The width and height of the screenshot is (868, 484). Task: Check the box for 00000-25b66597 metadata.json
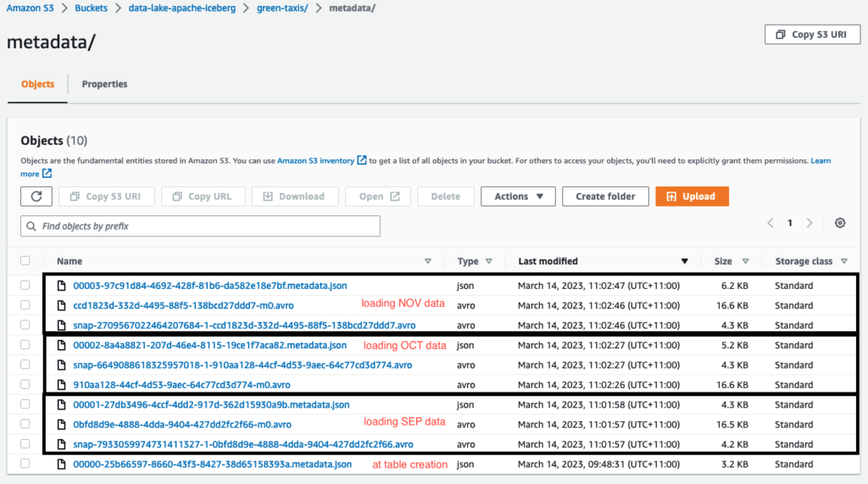pos(25,464)
